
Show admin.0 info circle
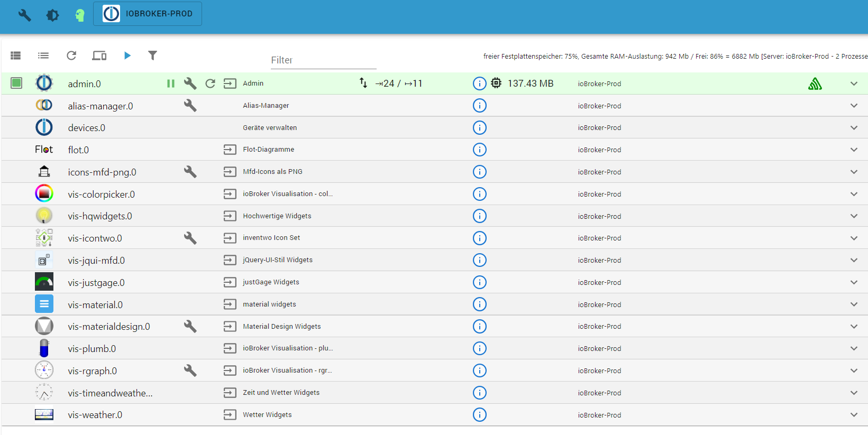[x=479, y=84]
